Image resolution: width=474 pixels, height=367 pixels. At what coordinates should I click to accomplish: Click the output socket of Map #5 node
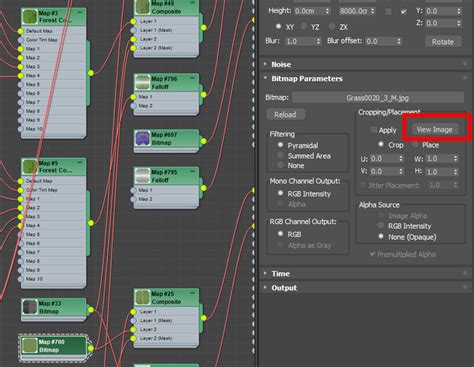91,223
